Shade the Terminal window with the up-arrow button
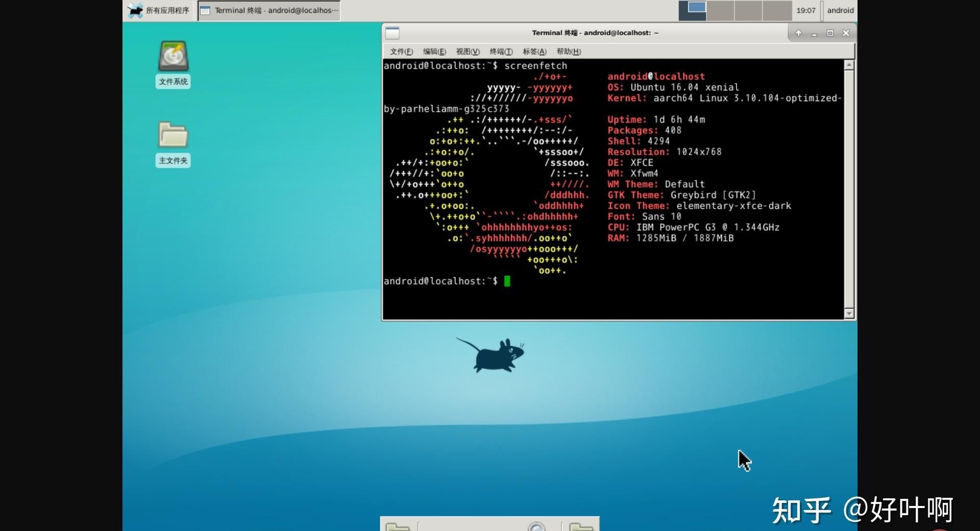The width and height of the screenshot is (980, 531). coord(799,33)
